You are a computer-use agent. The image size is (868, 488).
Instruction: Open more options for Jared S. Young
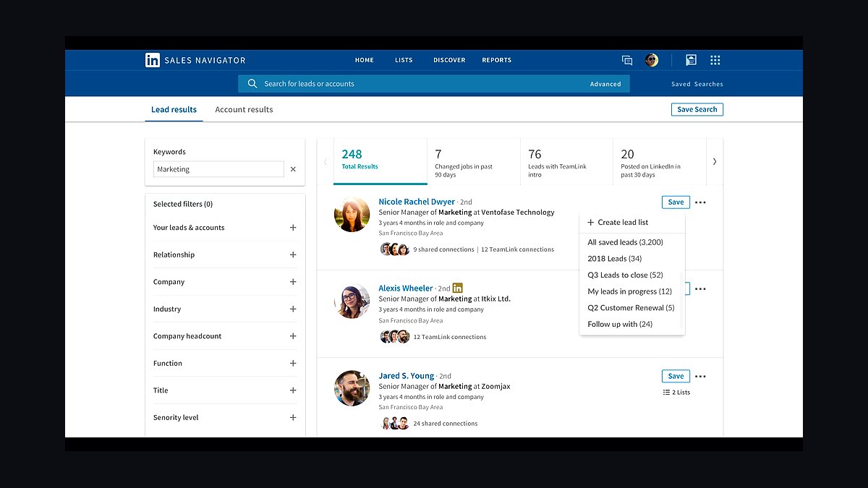[x=700, y=376]
